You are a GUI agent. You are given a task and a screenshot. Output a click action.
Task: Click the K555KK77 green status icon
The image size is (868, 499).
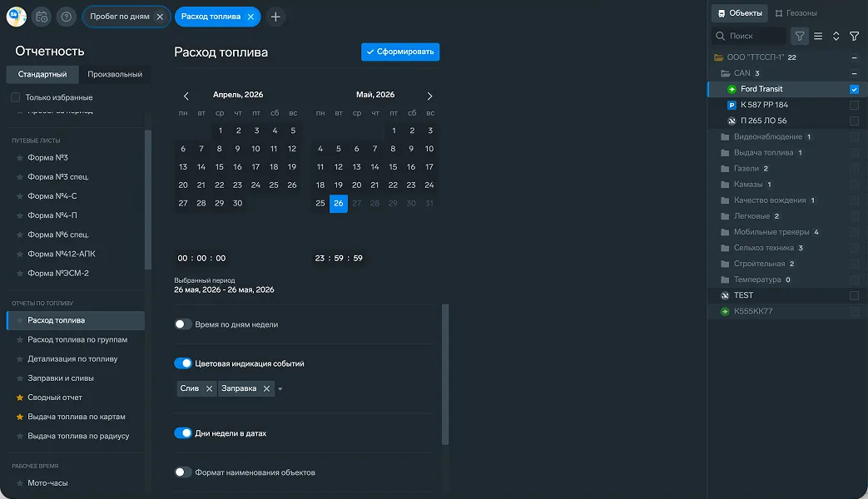(x=725, y=312)
